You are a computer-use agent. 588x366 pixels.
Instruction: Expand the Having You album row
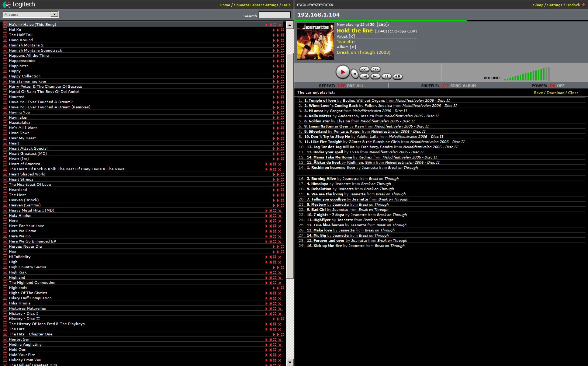pos(5,112)
